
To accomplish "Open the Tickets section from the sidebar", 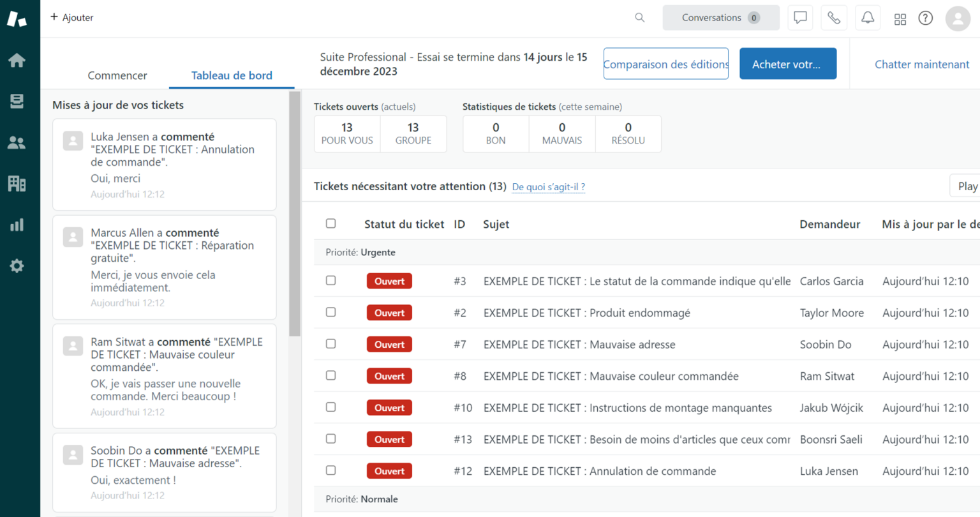I will (x=17, y=101).
